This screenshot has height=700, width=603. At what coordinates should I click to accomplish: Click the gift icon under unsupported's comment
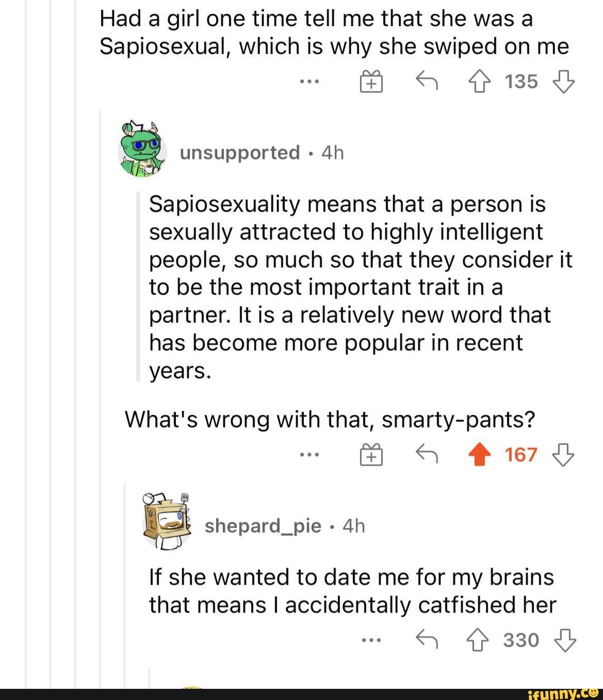371,455
